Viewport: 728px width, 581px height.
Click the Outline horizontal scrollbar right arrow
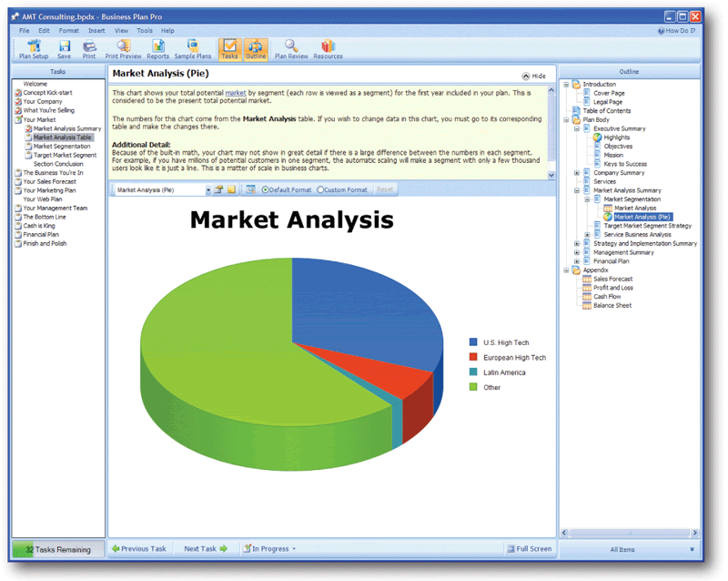(694, 533)
